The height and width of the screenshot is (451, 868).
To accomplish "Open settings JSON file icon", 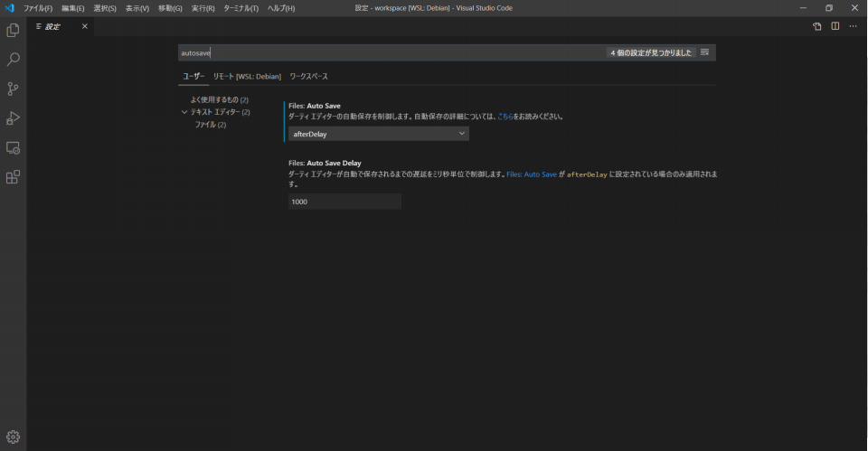I will point(817,26).
